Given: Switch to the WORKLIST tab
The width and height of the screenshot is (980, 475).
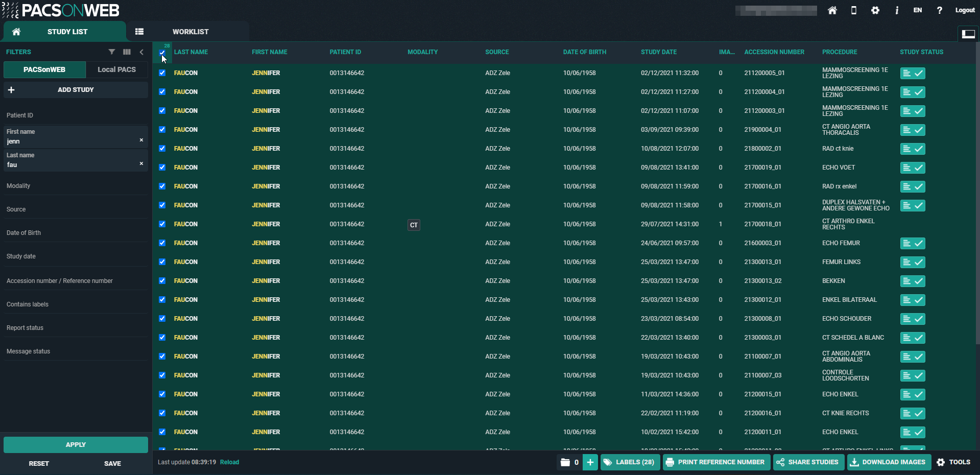Looking at the screenshot, I should click(x=188, y=32).
